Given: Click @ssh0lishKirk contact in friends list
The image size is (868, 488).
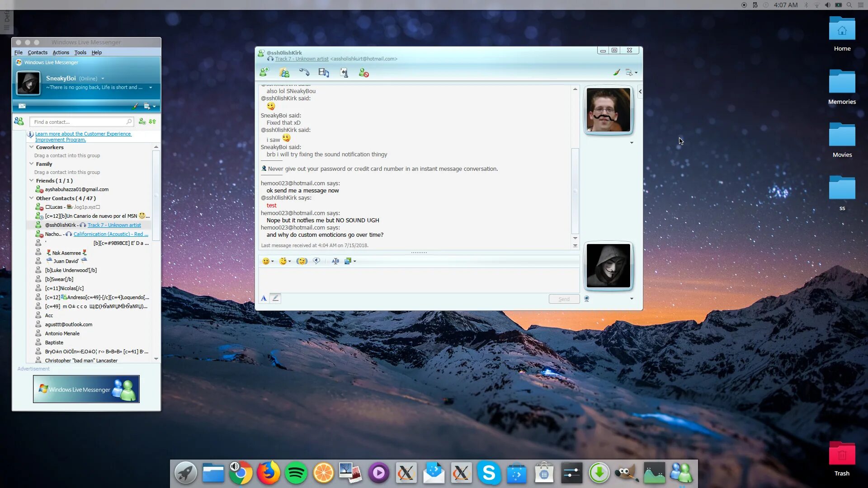Looking at the screenshot, I should (x=60, y=225).
